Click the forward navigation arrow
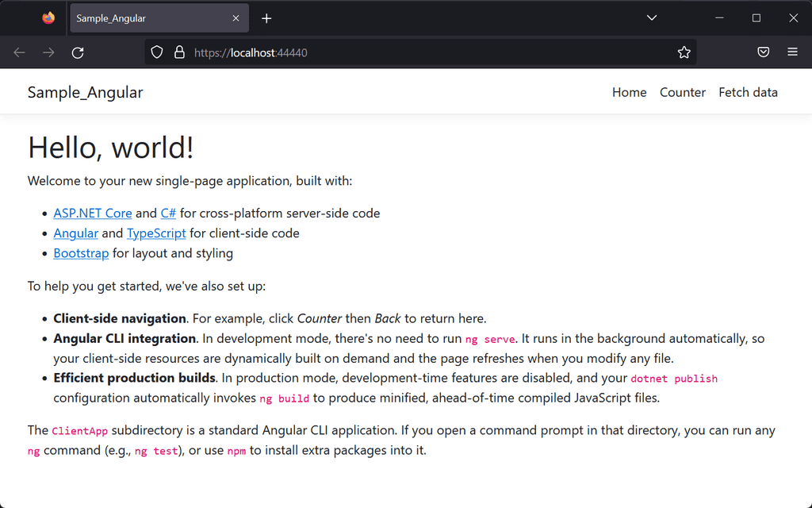This screenshot has width=812, height=508. coord(48,52)
